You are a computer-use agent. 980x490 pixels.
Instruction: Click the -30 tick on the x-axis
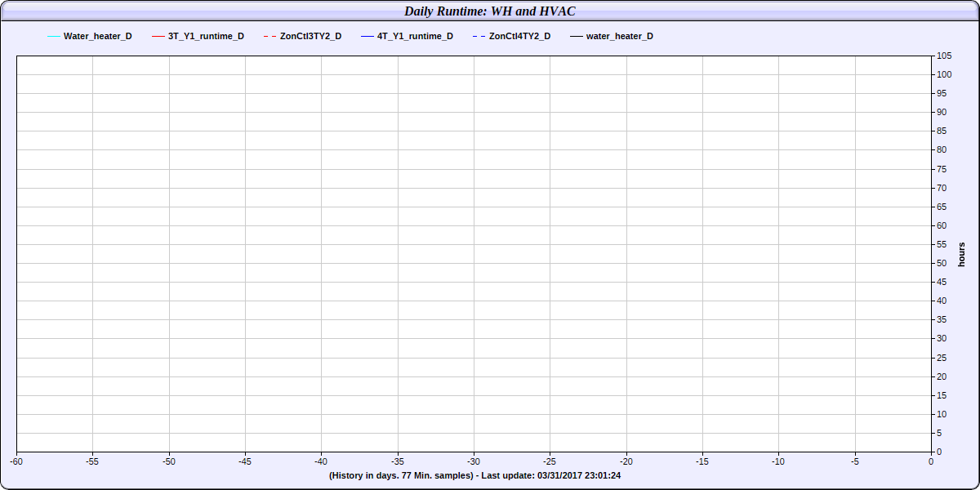pos(474,461)
